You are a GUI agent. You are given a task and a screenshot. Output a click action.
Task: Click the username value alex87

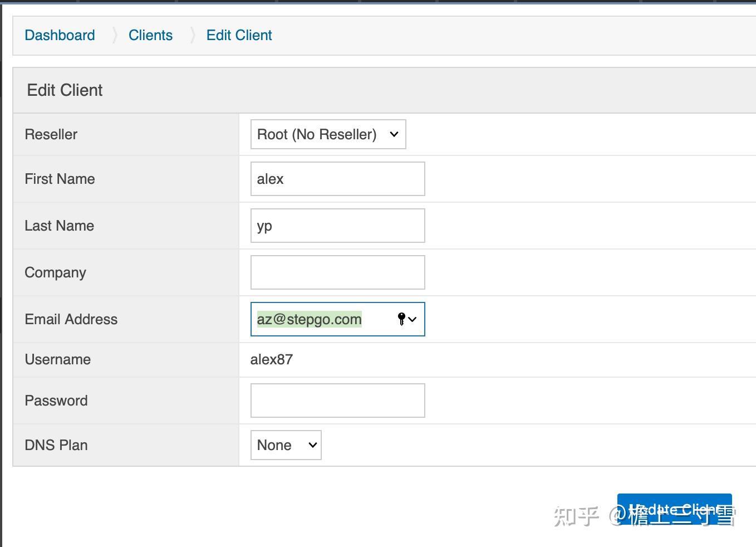[x=272, y=359]
